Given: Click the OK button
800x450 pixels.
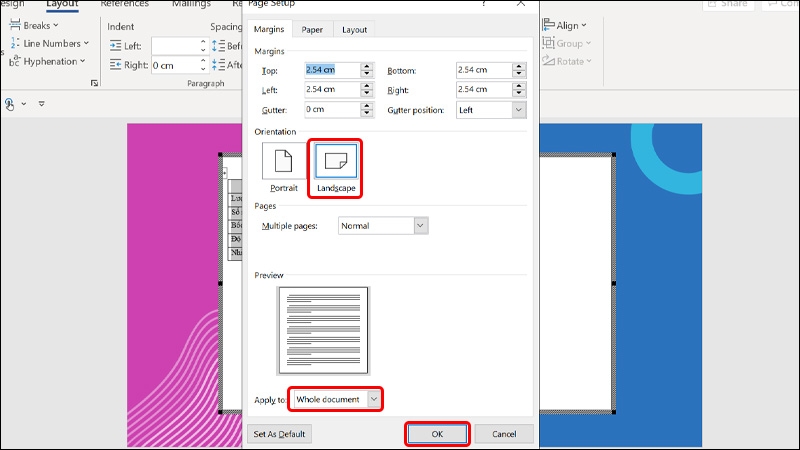Looking at the screenshot, I should coord(437,434).
